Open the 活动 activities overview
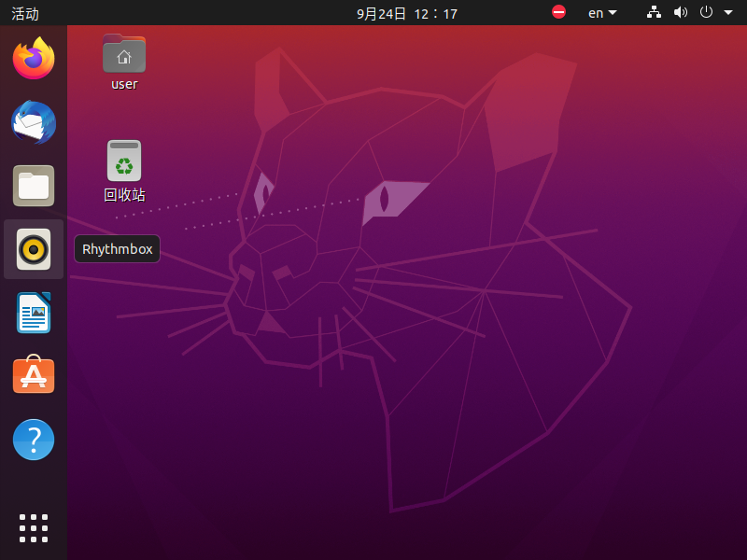 25,13
